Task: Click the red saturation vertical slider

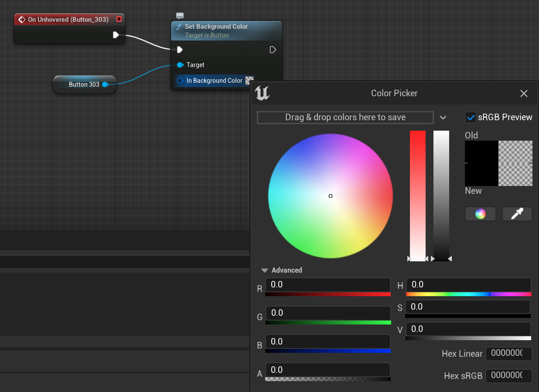Action: [x=417, y=196]
